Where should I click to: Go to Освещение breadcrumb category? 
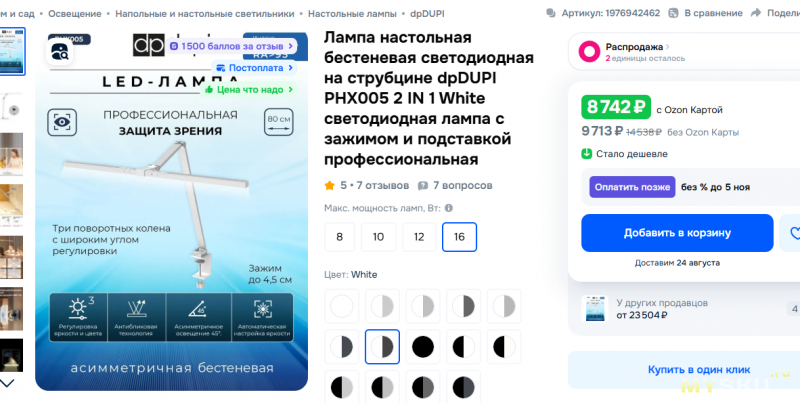[x=75, y=14]
